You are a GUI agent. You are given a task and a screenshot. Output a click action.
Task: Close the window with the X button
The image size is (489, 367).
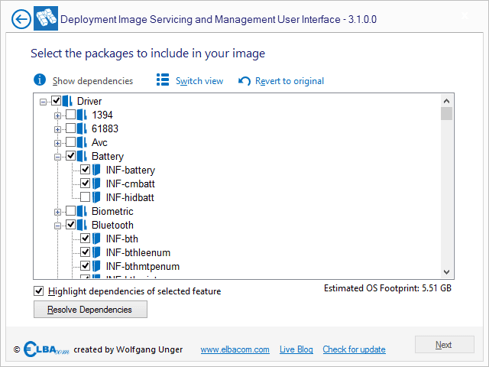point(465,15)
